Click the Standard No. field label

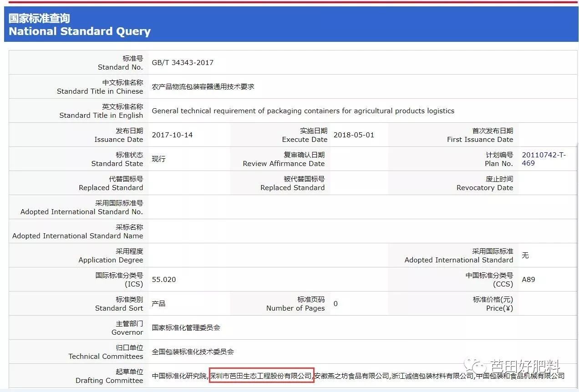pos(120,63)
